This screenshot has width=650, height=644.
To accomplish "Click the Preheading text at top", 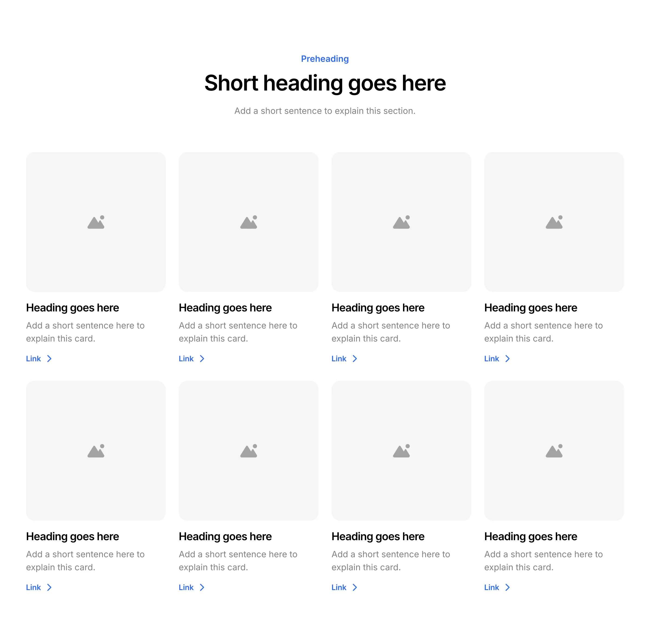I will coord(325,59).
